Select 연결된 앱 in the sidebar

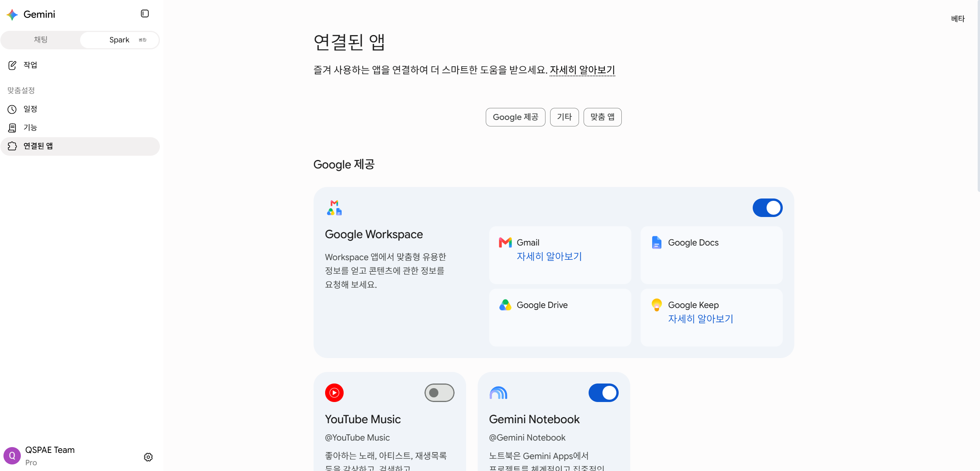coord(80,146)
